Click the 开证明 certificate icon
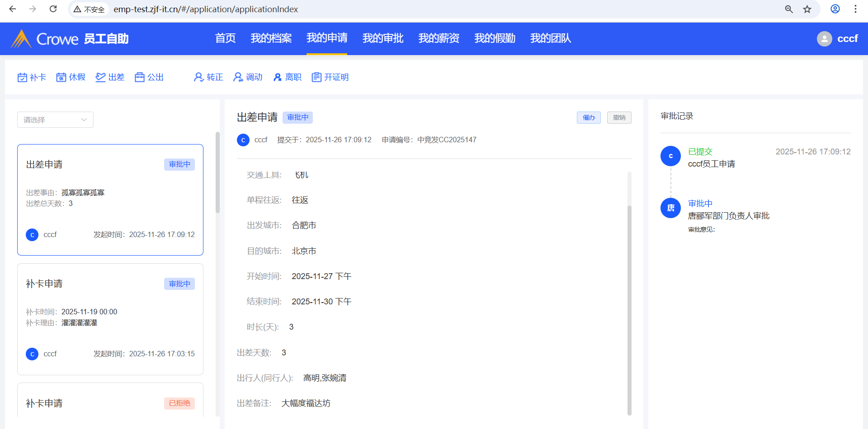Screen dimensions: 868x429 pos(316,77)
